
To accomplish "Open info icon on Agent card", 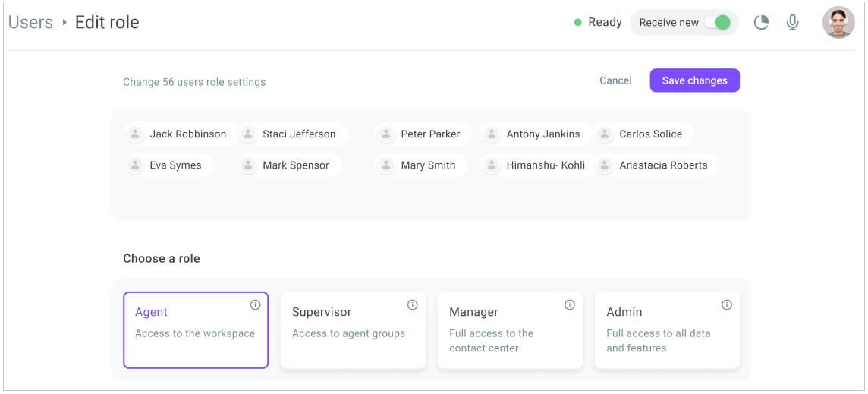I will [255, 304].
